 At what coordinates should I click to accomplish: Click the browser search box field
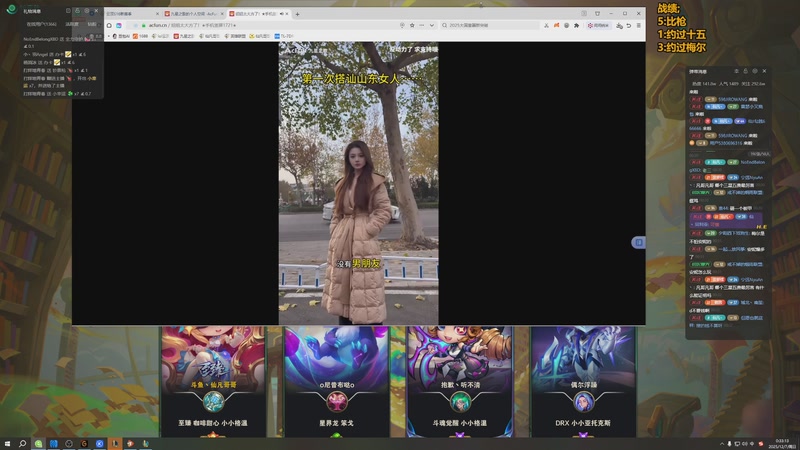point(490,25)
